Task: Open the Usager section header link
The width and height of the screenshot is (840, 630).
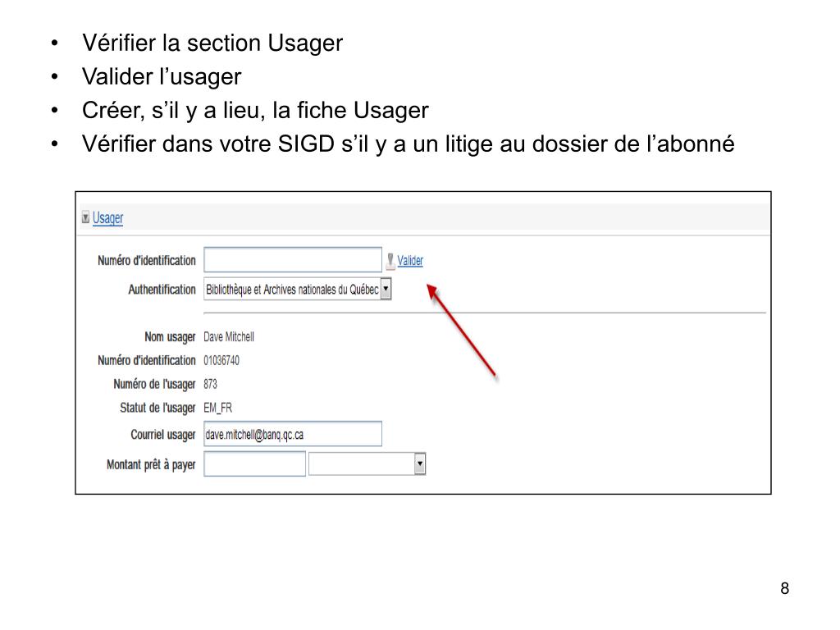Action: [x=107, y=218]
